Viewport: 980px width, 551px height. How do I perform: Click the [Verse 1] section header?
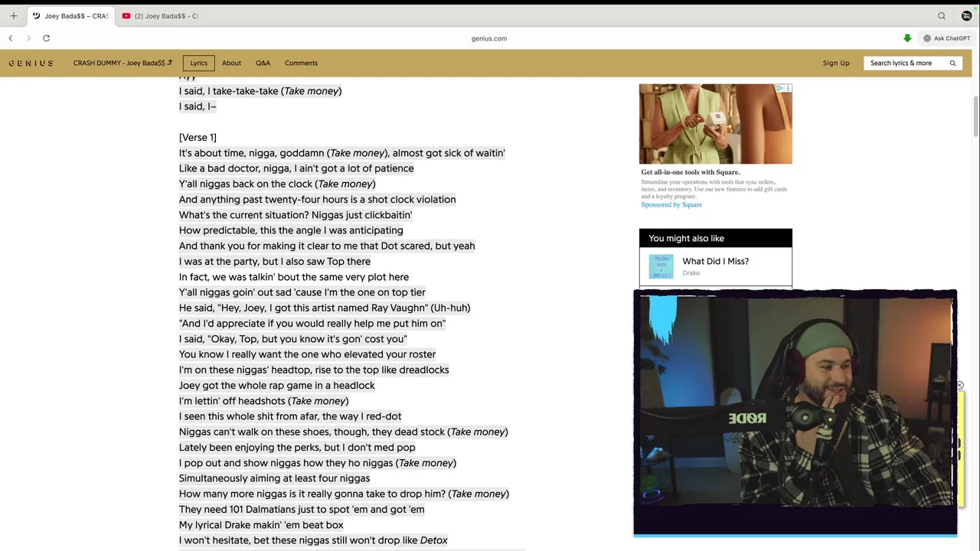pos(198,137)
